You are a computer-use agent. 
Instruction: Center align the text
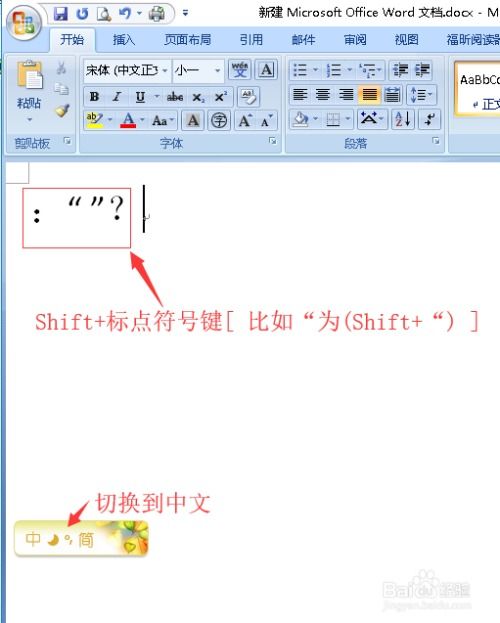(x=323, y=95)
